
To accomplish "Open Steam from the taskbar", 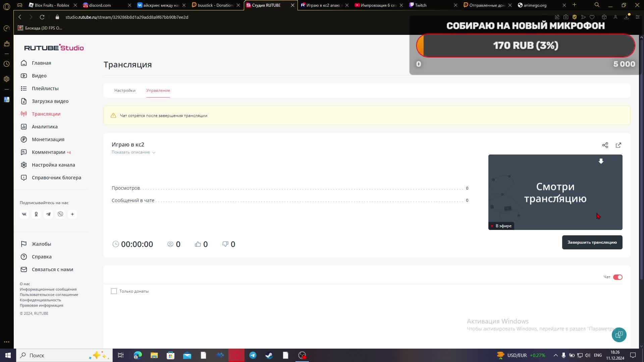I will [x=269, y=355].
